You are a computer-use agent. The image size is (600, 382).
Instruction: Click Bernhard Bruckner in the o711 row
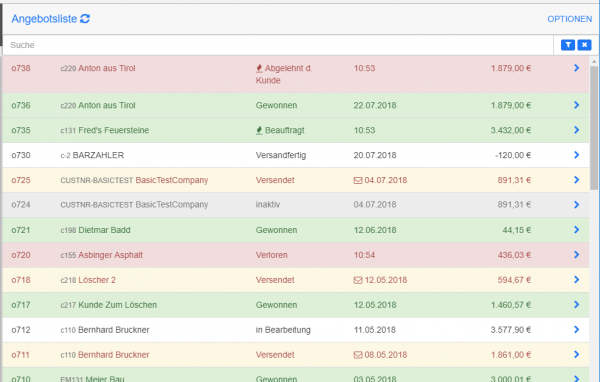coord(114,354)
